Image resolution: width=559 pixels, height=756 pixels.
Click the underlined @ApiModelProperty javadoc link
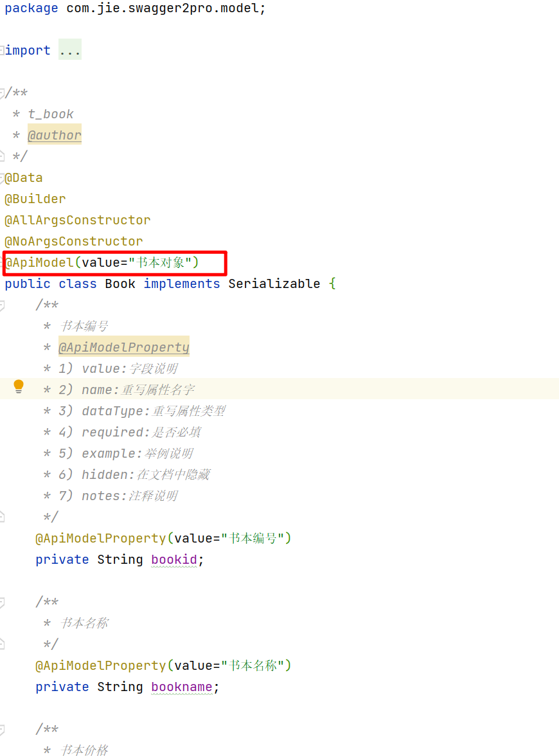[x=124, y=347]
